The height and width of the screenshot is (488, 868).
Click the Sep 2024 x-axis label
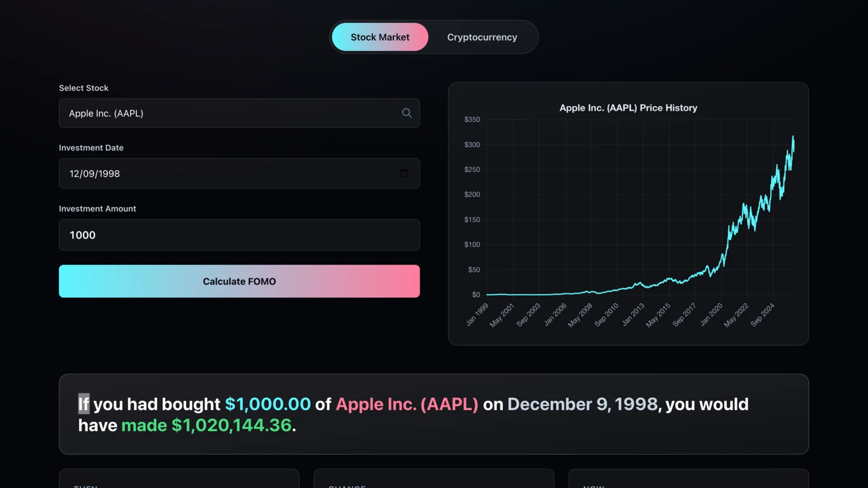(763, 315)
